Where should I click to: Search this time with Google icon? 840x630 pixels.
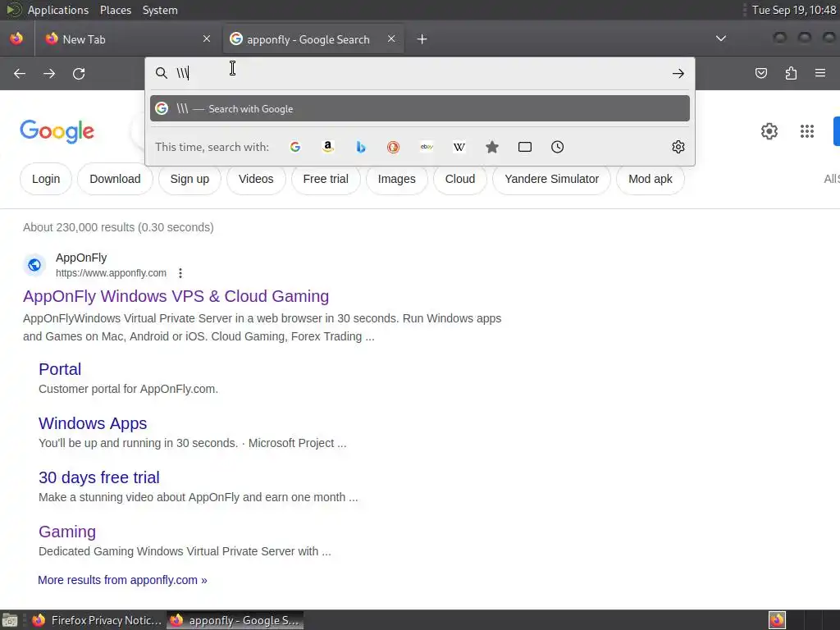295,147
